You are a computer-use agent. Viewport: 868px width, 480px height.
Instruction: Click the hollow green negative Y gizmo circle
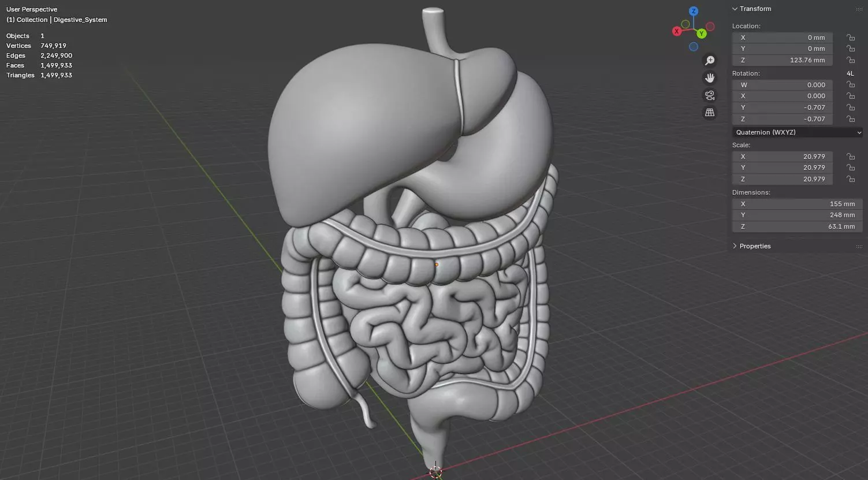[x=686, y=24]
